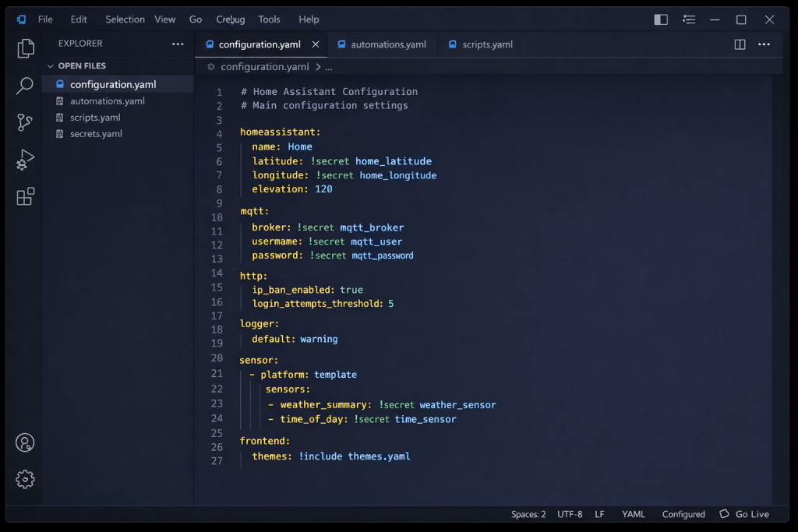798x532 pixels.
Task: Close the configuration.yaml tab
Action: pyautogui.click(x=316, y=44)
